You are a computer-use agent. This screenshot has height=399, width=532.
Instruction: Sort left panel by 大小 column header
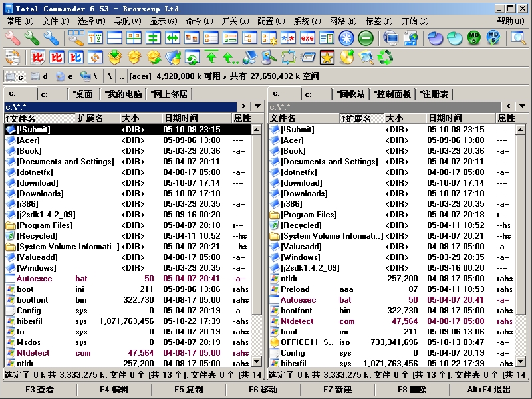point(140,118)
